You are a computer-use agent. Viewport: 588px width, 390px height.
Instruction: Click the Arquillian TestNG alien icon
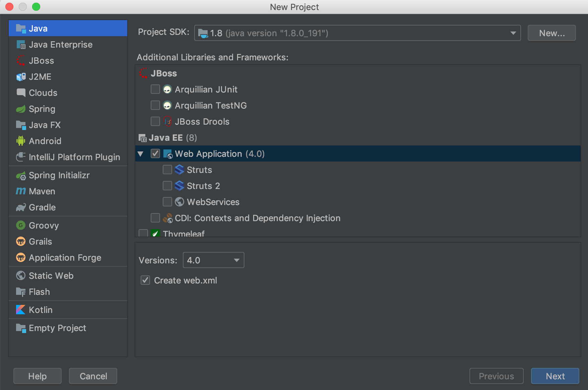[167, 106]
